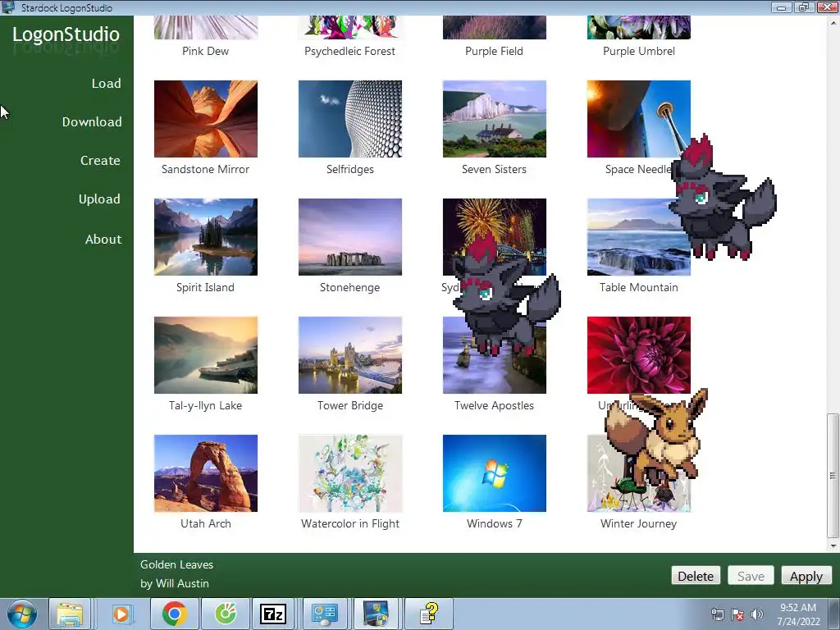Image resolution: width=840 pixels, height=630 pixels.
Task: Click the Purple Umbrel label
Action: click(x=638, y=52)
